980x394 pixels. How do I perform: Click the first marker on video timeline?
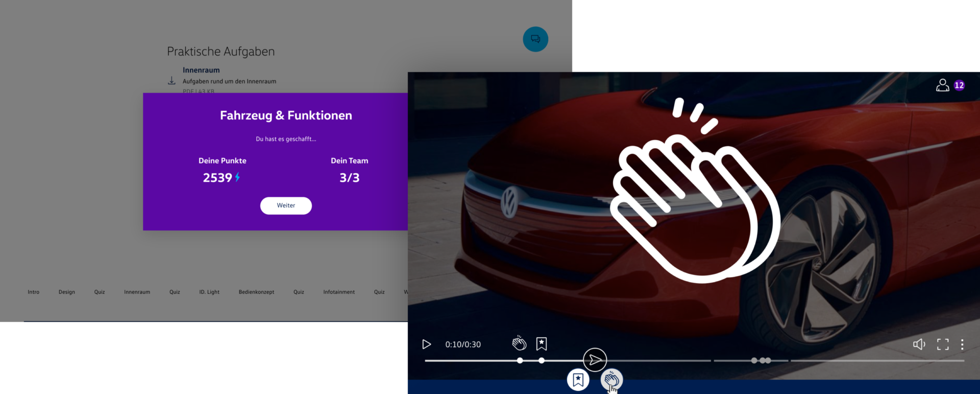[520, 360]
